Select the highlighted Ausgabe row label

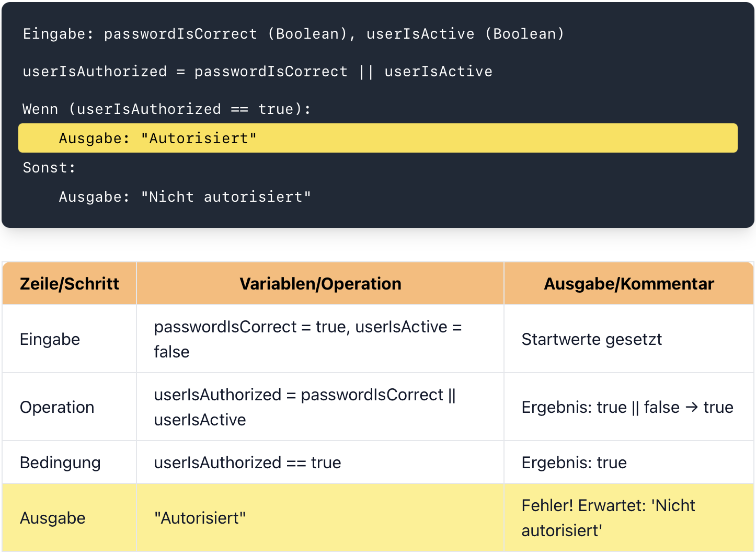point(70,518)
